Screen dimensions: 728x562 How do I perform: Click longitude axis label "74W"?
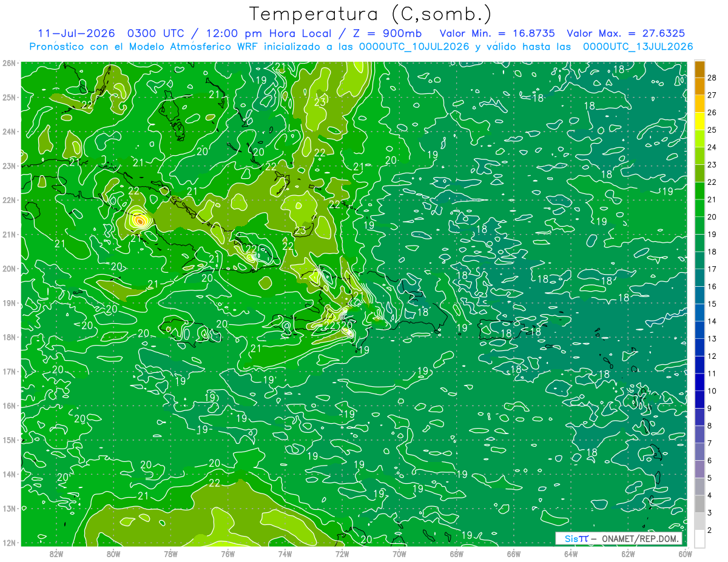pyautogui.click(x=285, y=554)
